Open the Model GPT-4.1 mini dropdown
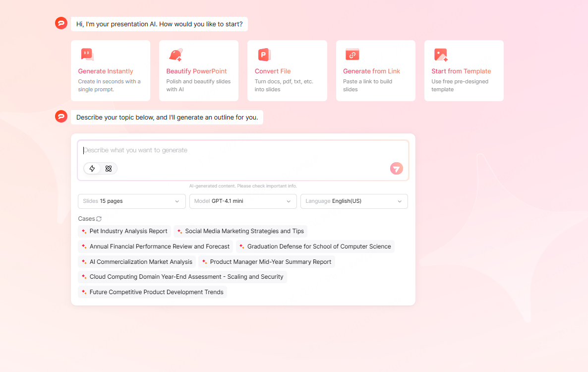Image resolution: width=588 pixels, height=372 pixels. pyautogui.click(x=243, y=201)
